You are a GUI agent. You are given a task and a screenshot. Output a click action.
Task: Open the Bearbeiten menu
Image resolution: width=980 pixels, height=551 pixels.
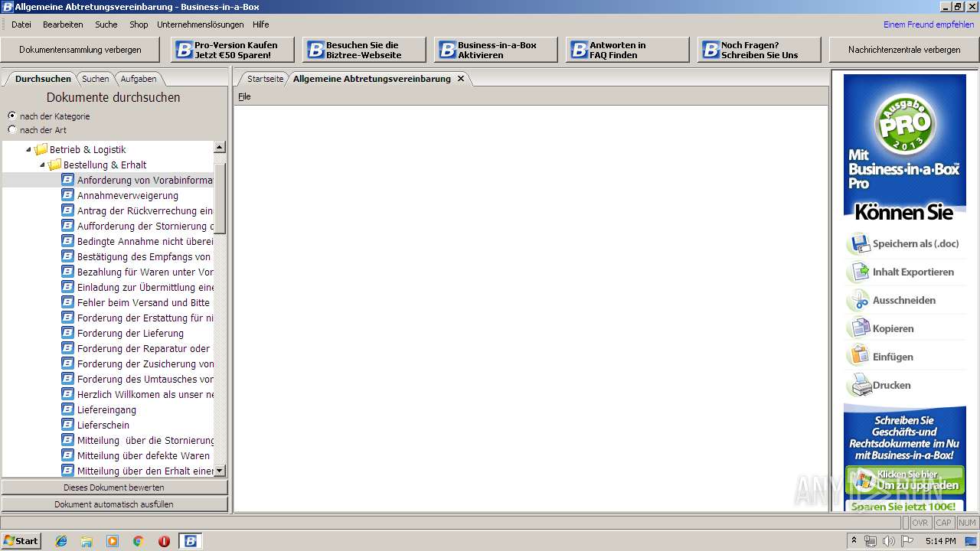click(x=63, y=24)
